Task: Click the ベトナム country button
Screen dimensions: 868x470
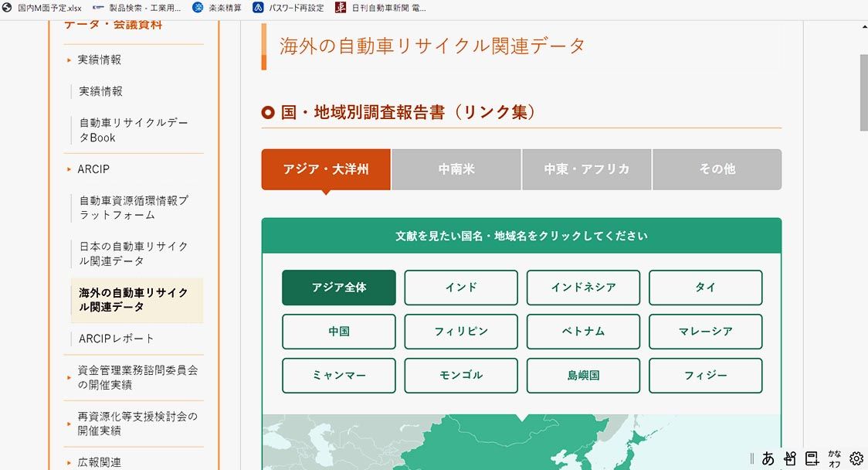Action: click(x=583, y=332)
